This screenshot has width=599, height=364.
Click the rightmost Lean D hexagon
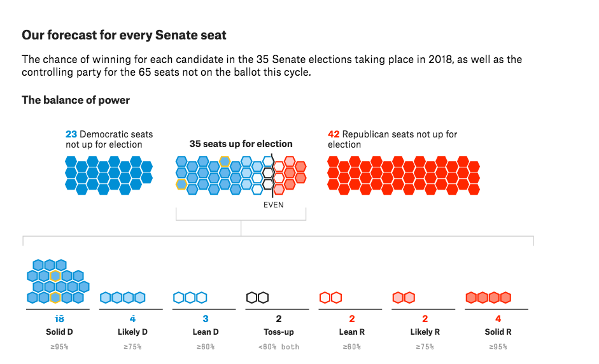click(202, 297)
